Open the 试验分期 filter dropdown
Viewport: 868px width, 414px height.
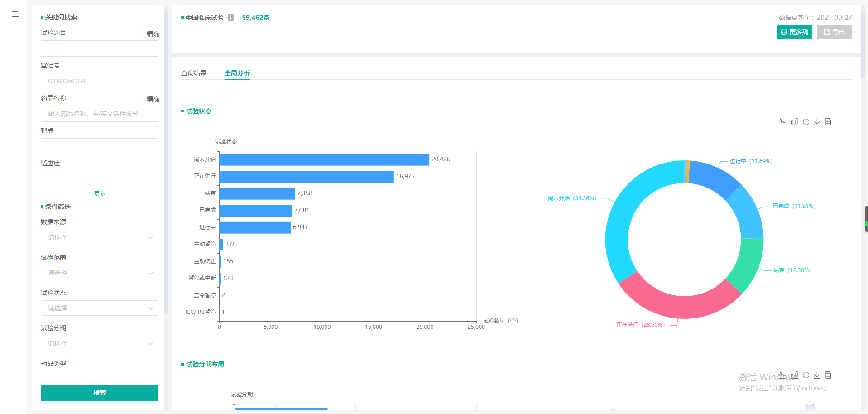click(100, 343)
